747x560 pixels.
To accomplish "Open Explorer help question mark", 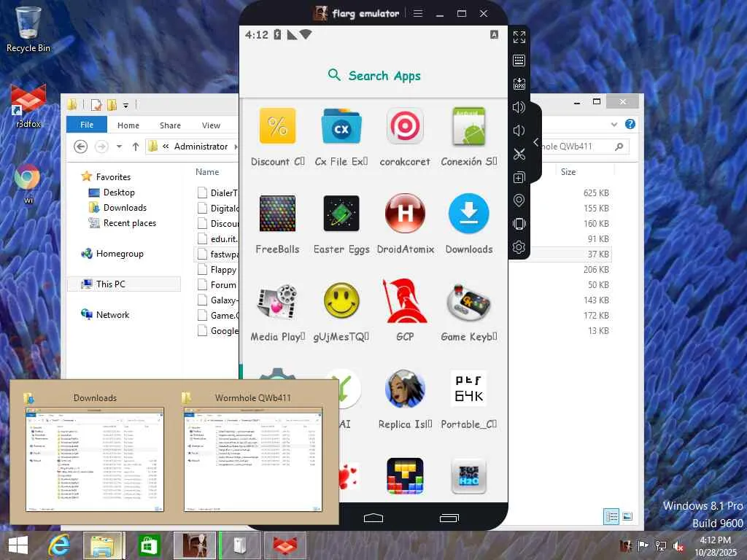I will coord(630,124).
